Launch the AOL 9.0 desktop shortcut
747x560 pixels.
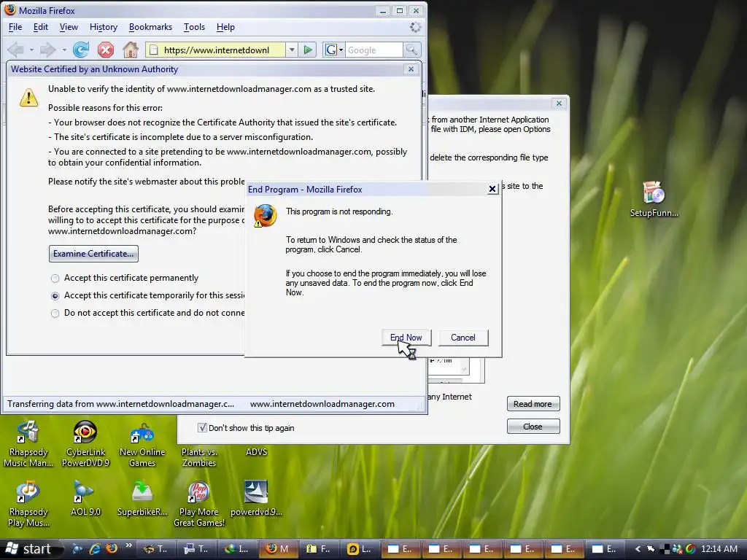point(85,498)
